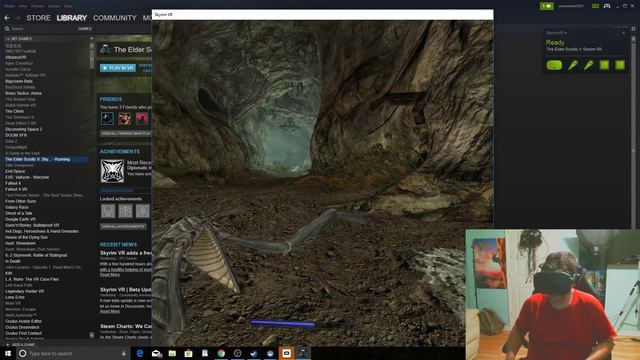Click the down arrow of the game list scrollbar
This screenshot has height=360, width=640.
coord(91,335)
